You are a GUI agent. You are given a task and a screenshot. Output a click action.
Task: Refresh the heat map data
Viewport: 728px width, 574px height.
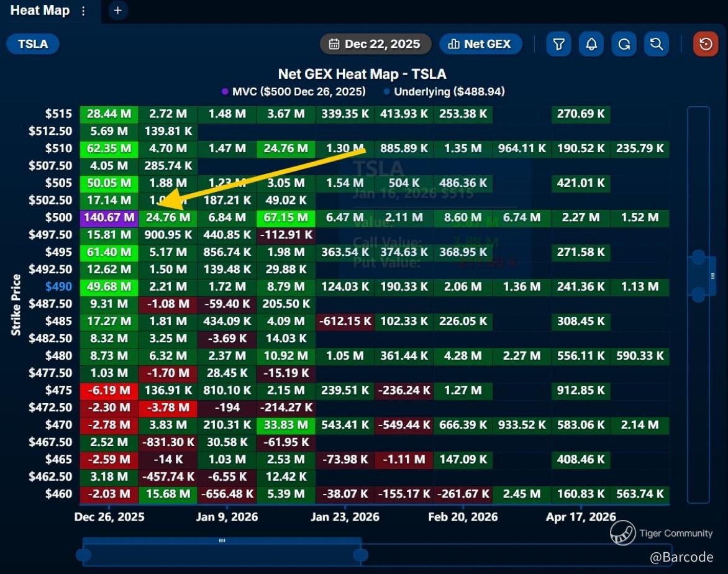click(624, 44)
